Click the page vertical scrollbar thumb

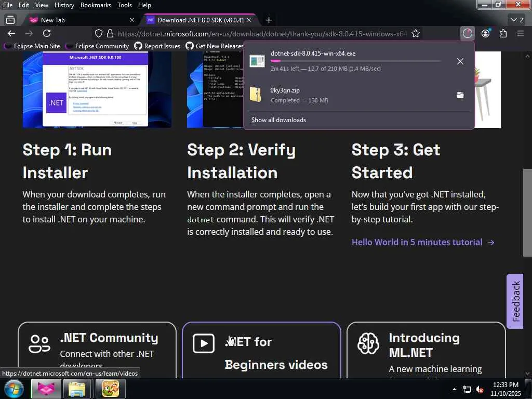[527, 212]
